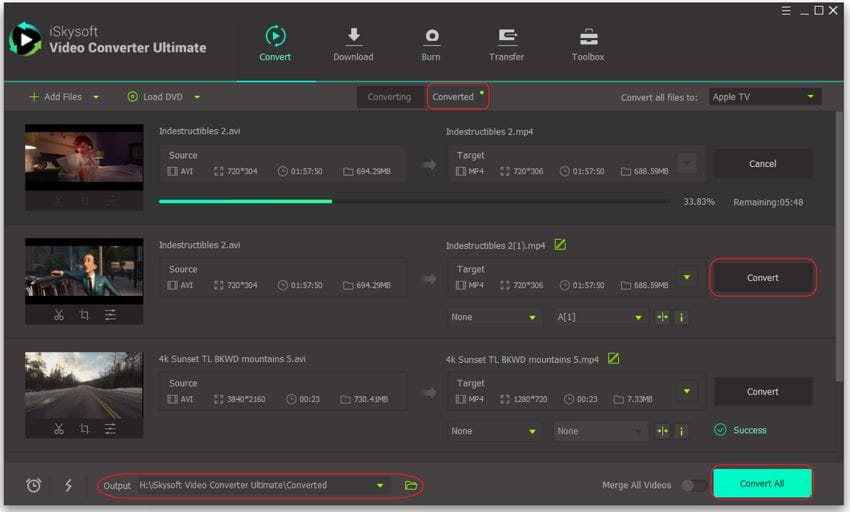Image resolution: width=850 pixels, height=512 pixels.
Task: Open subtitle None dropdown for 4k Sunset video
Action: 493,431
